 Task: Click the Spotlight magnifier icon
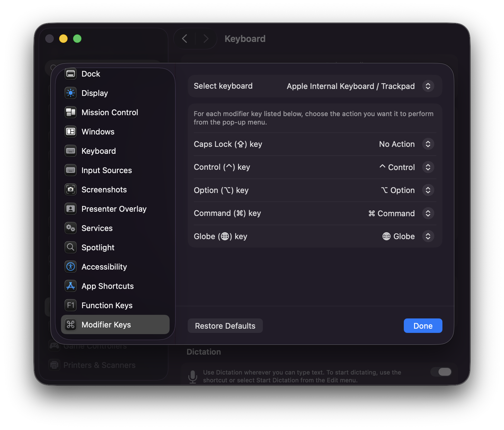point(71,248)
